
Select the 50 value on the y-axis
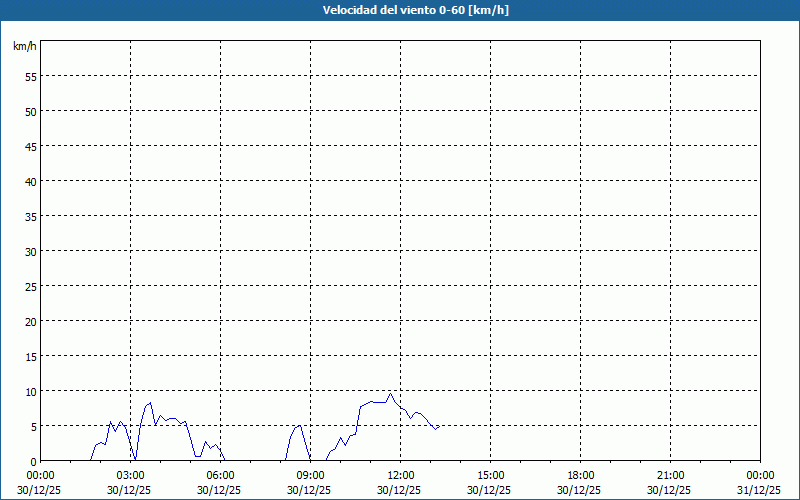pos(30,111)
